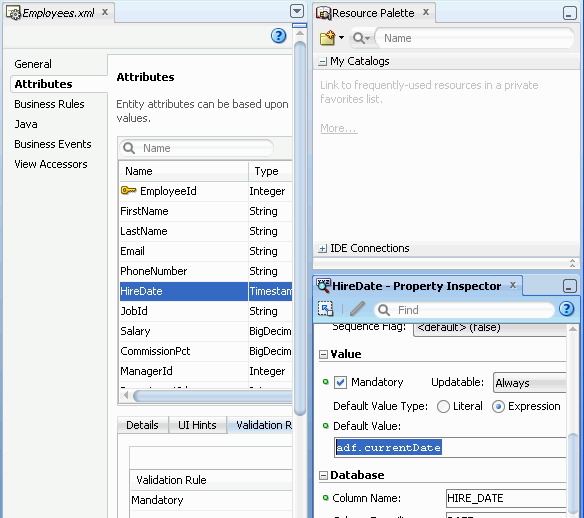Click the Resource Palette Name search field
This screenshot has height=518, width=584.
point(475,38)
